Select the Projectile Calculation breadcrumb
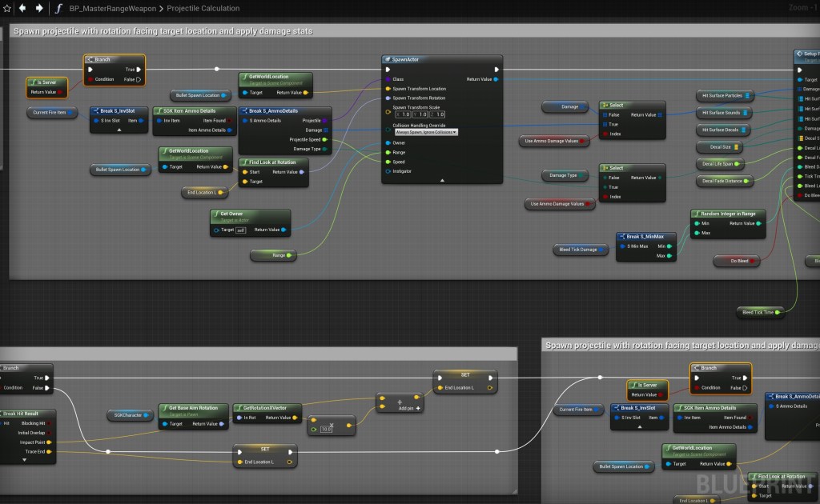820x504 pixels. [x=203, y=8]
